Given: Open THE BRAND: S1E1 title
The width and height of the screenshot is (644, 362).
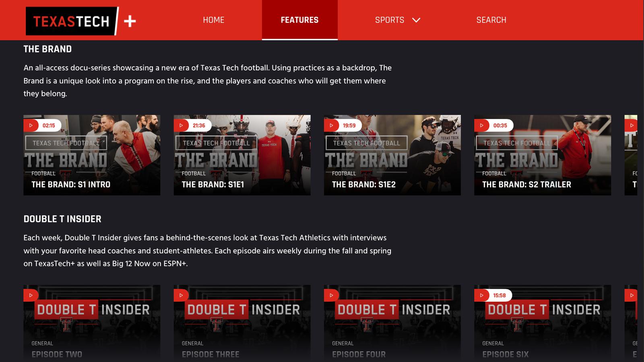Looking at the screenshot, I should pos(213,185).
